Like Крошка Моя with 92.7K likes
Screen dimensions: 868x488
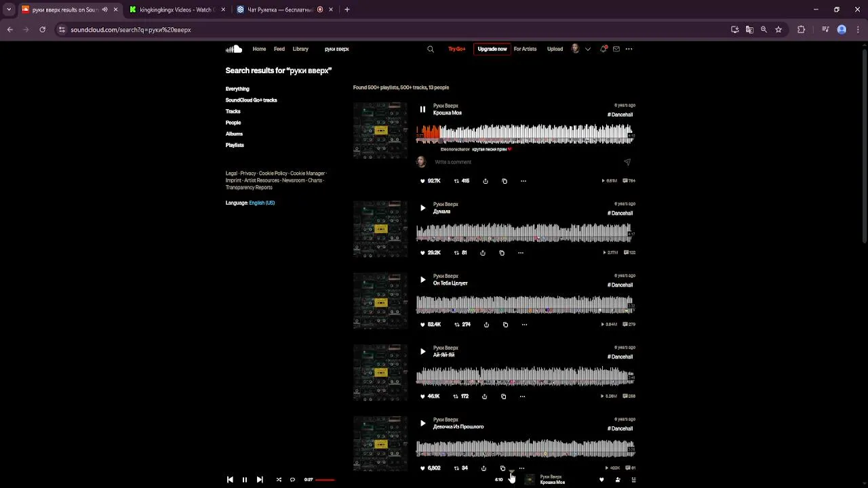click(430, 181)
